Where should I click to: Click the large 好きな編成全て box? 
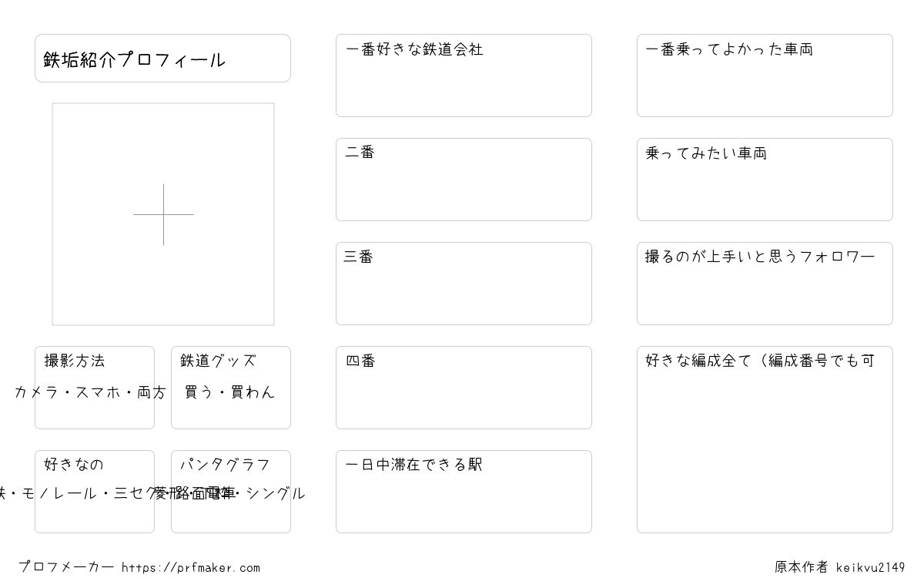tap(765, 439)
